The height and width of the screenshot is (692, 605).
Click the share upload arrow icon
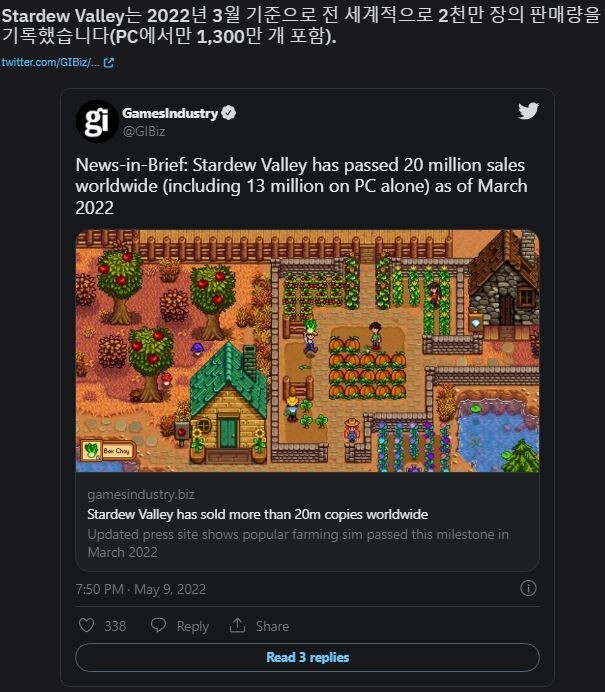pos(237,625)
